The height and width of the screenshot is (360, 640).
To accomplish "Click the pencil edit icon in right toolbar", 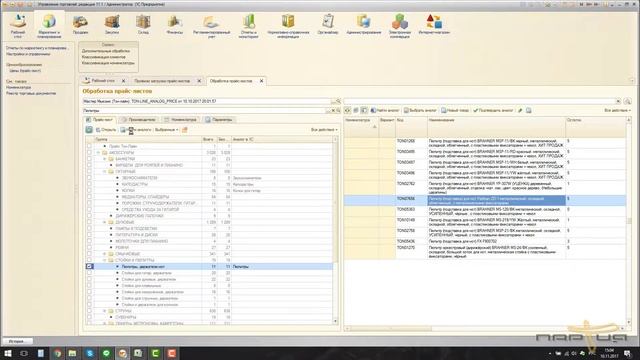I will (x=520, y=111).
